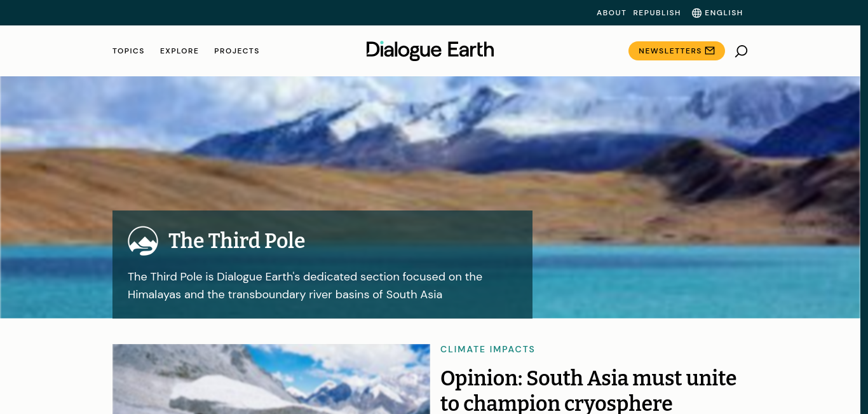Open the Projects menu
This screenshot has height=414, width=868.
tap(237, 51)
